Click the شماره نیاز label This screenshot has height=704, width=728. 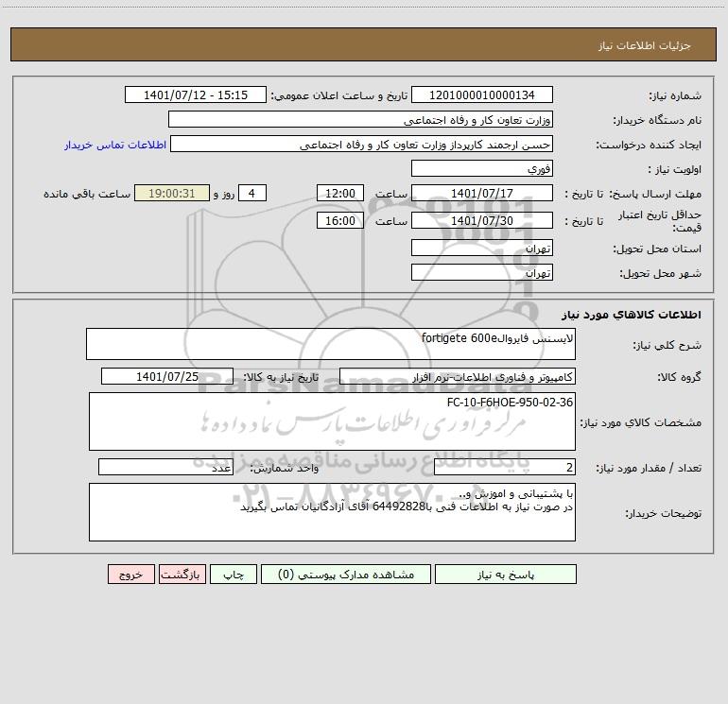675,96
